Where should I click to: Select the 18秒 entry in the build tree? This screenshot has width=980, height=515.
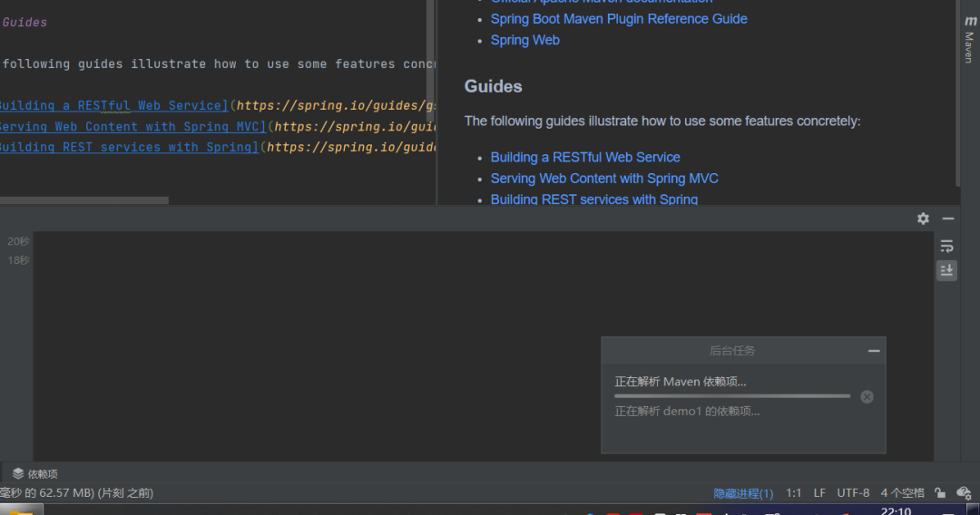[x=18, y=259]
